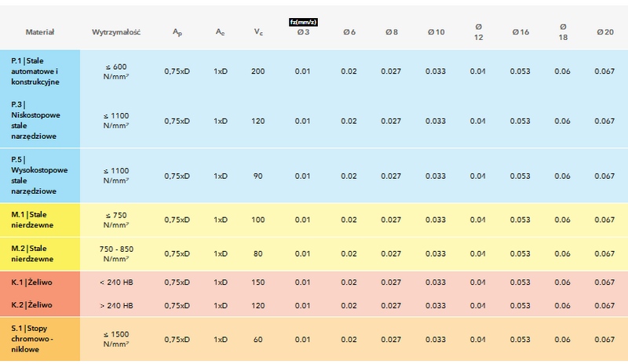Select the < 240 HB hardness cell

pyautogui.click(x=116, y=282)
